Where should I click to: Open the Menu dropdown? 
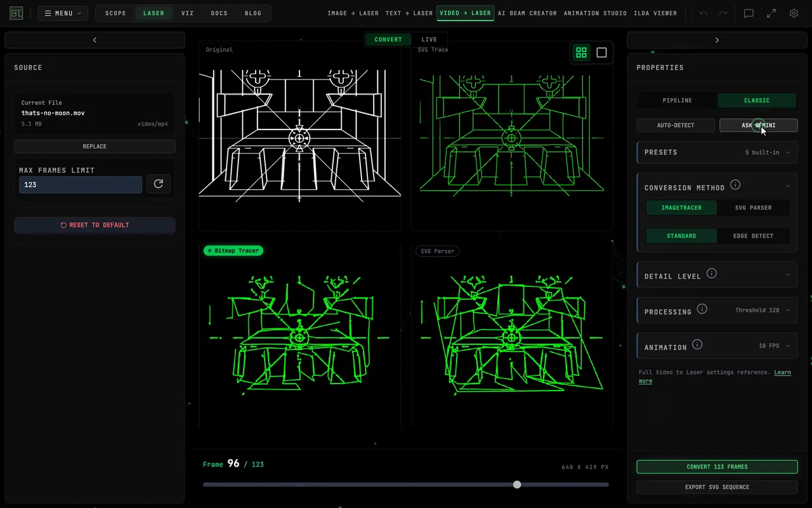tap(63, 13)
